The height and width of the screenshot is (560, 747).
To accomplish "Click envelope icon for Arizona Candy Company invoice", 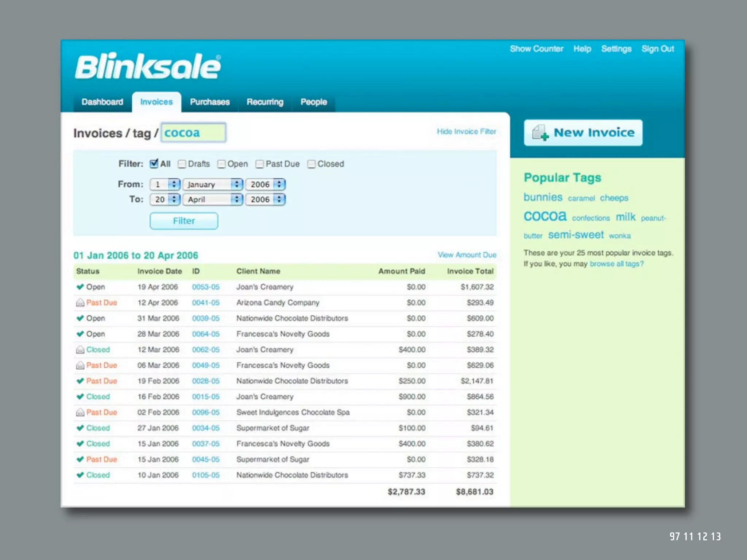I will tap(80, 303).
